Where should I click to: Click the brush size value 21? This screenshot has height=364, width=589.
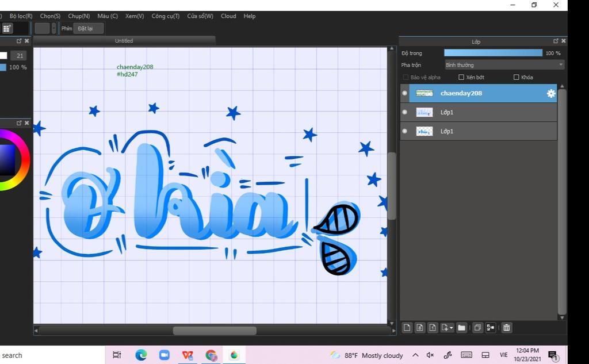click(19, 56)
